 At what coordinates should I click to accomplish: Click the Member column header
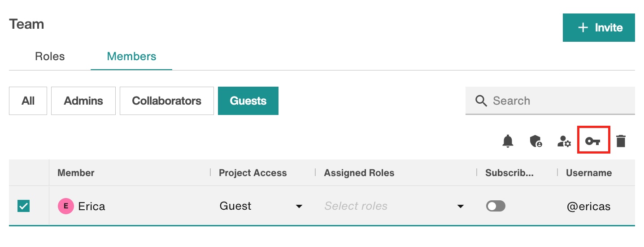[76, 173]
